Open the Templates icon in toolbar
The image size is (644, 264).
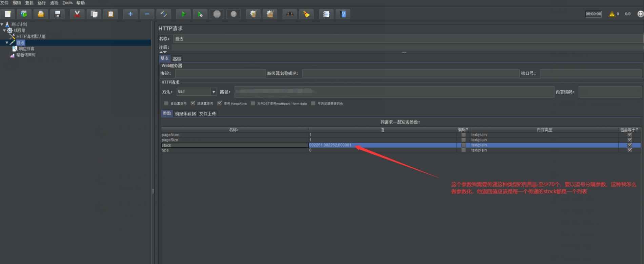click(24, 14)
